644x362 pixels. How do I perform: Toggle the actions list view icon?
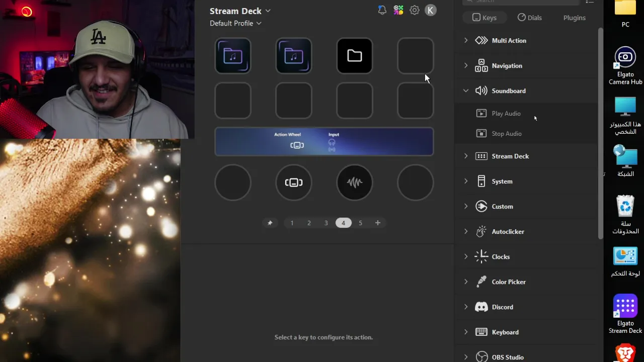[590, 2]
